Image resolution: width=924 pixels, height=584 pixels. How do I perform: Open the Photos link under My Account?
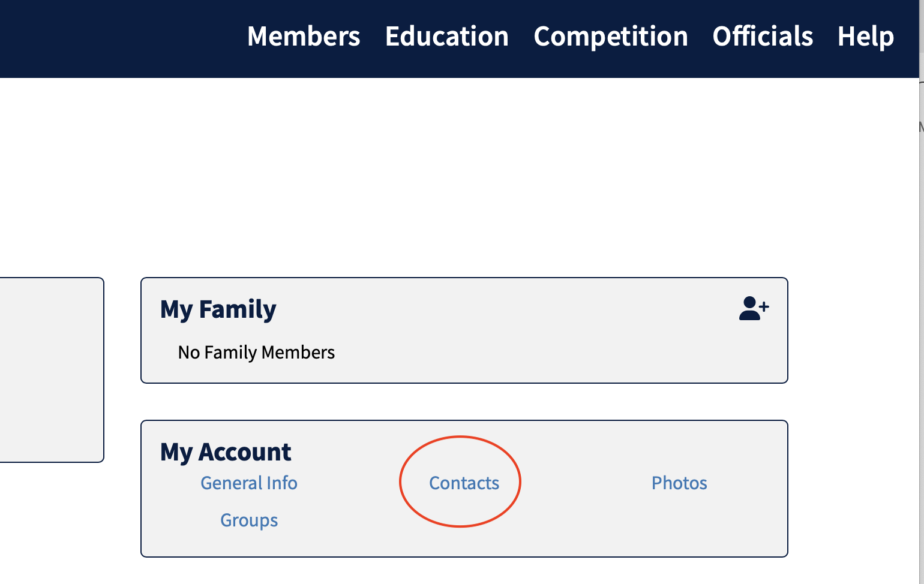click(679, 483)
